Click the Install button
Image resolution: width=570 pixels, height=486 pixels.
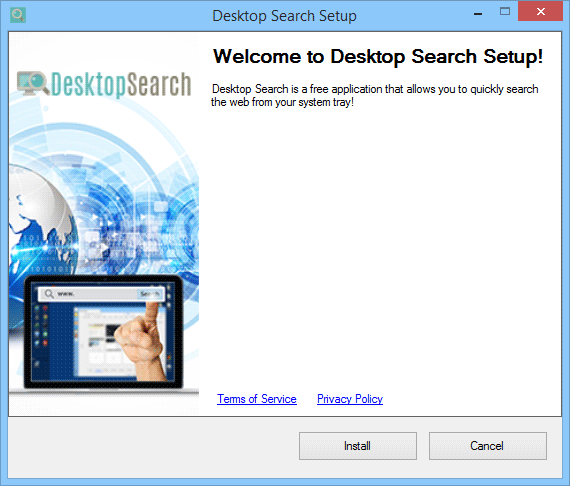point(358,446)
